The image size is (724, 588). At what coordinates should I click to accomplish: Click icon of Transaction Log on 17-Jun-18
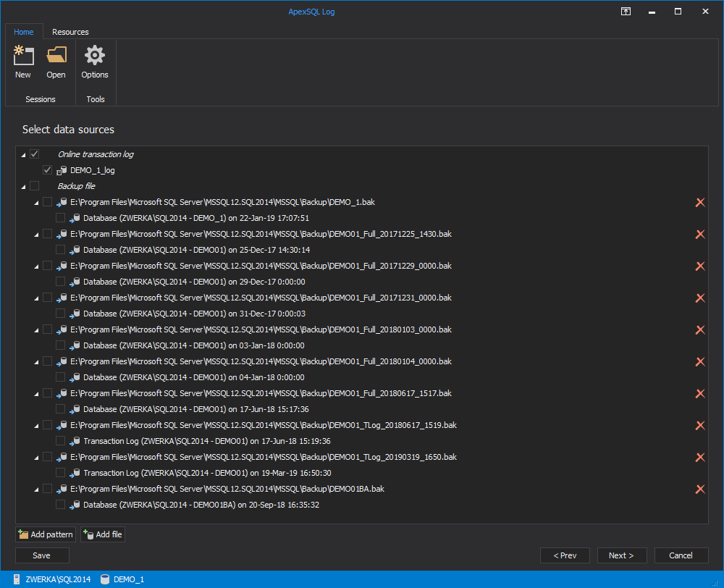[75, 441]
